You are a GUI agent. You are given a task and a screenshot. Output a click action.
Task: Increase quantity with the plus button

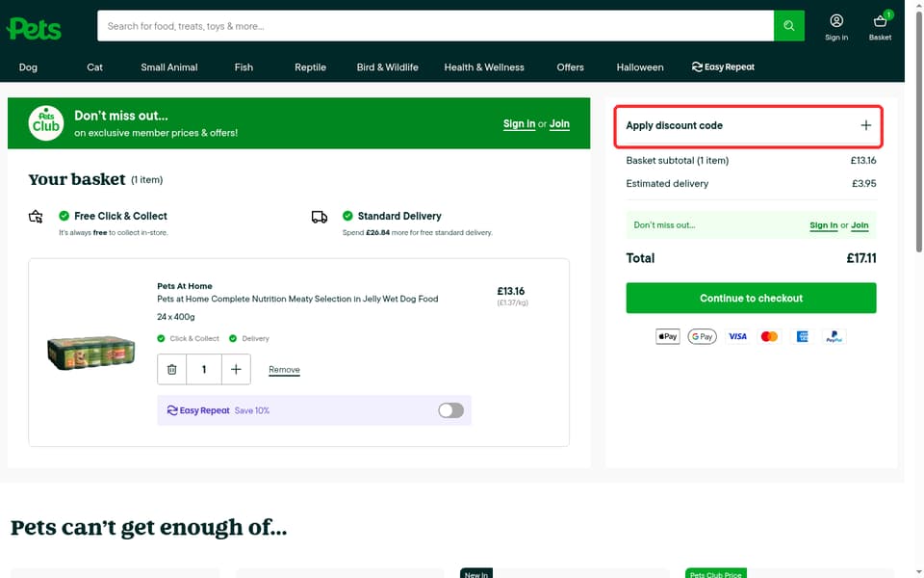[236, 369]
